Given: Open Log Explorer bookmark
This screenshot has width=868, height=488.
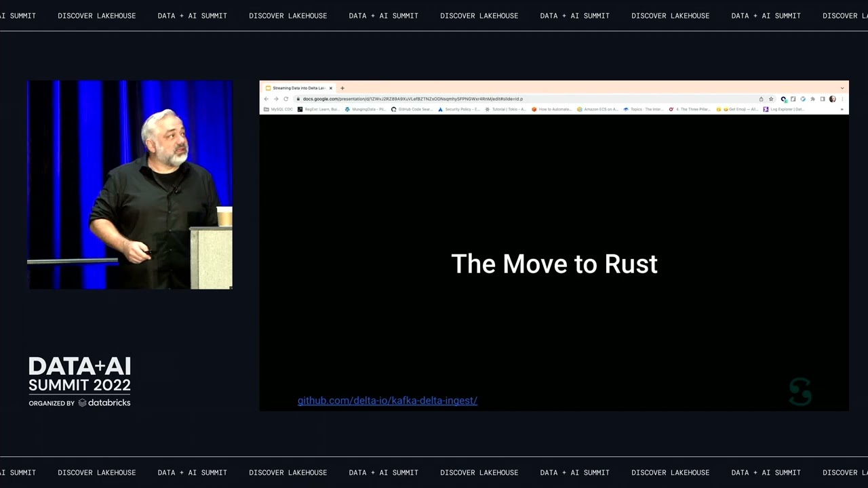Looking at the screenshot, I should click(x=784, y=109).
